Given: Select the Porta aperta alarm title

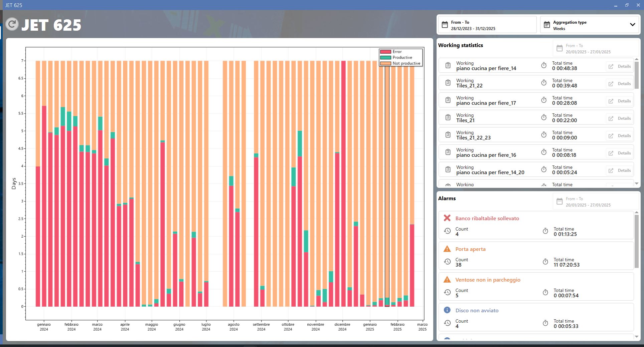Looking at the screenshot, I should (x=470, y=249).
